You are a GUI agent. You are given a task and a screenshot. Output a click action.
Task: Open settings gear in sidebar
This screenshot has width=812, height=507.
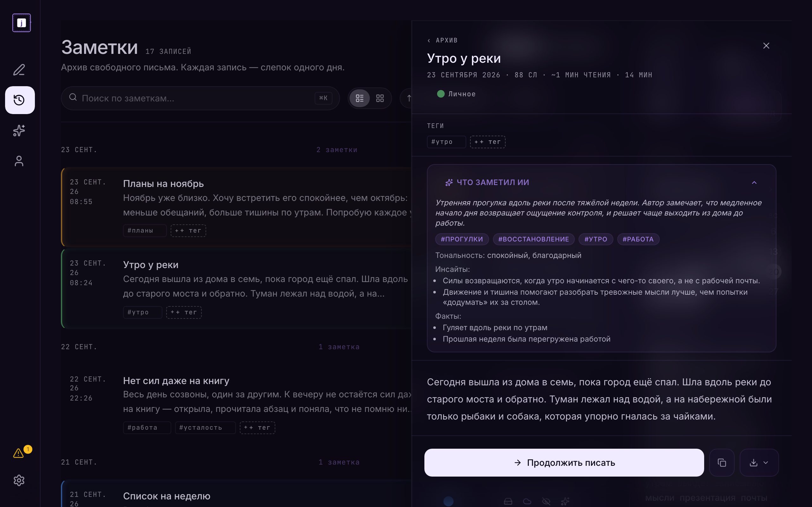coord(19,480)
